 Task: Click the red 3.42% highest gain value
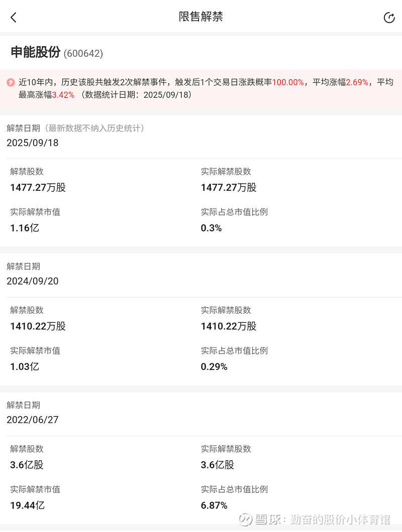(x=63, y=94)
